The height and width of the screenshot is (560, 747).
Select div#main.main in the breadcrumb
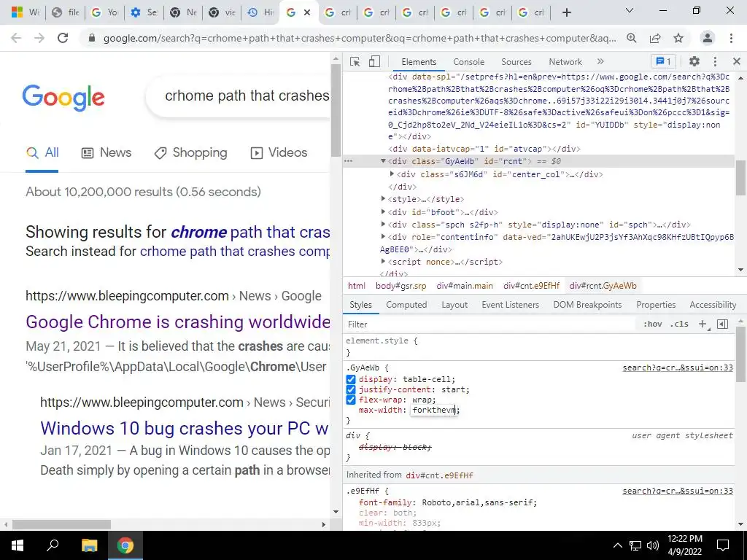click(x=465, y=286)
